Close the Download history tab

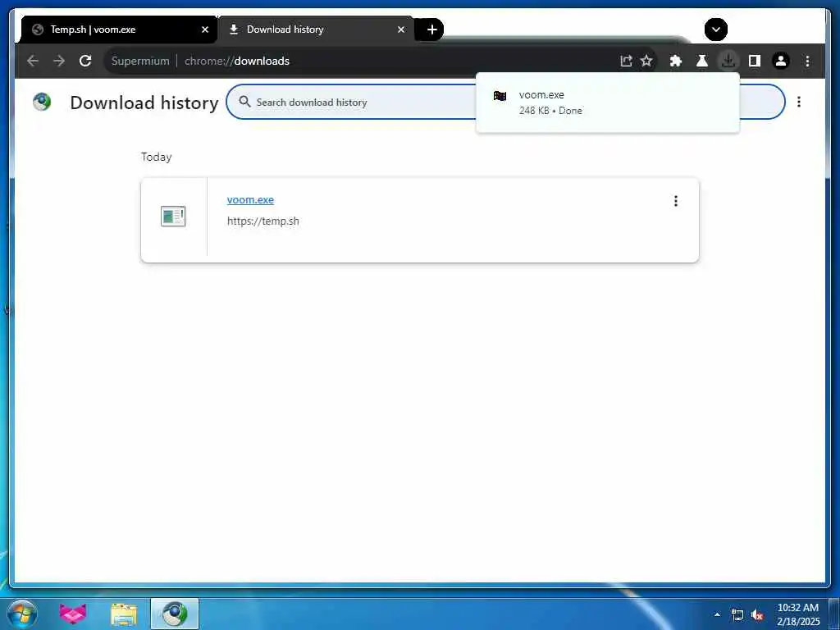[400, 30]
